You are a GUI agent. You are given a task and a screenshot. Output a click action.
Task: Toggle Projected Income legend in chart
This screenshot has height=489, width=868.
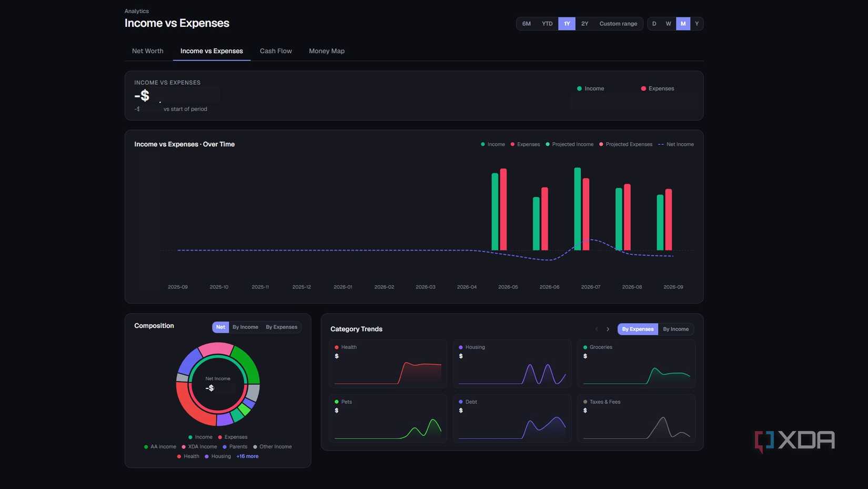coord(569,144)
